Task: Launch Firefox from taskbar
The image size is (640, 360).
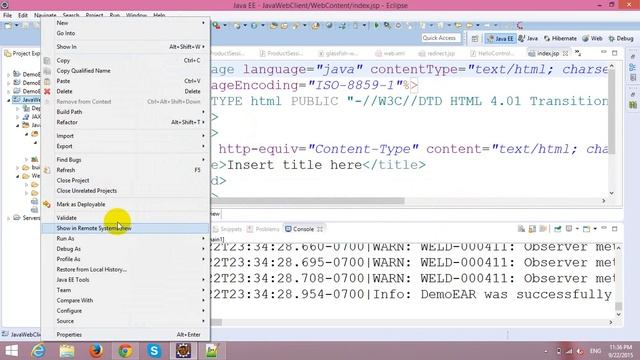Action: pyautogui.click(x=96, y=351)
